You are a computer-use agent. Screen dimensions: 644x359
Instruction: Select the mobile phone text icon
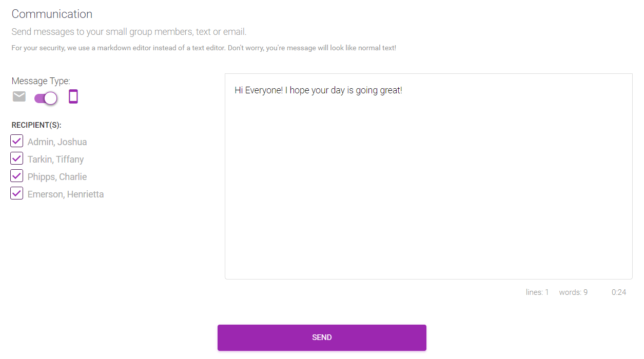[x=73, y=96]
